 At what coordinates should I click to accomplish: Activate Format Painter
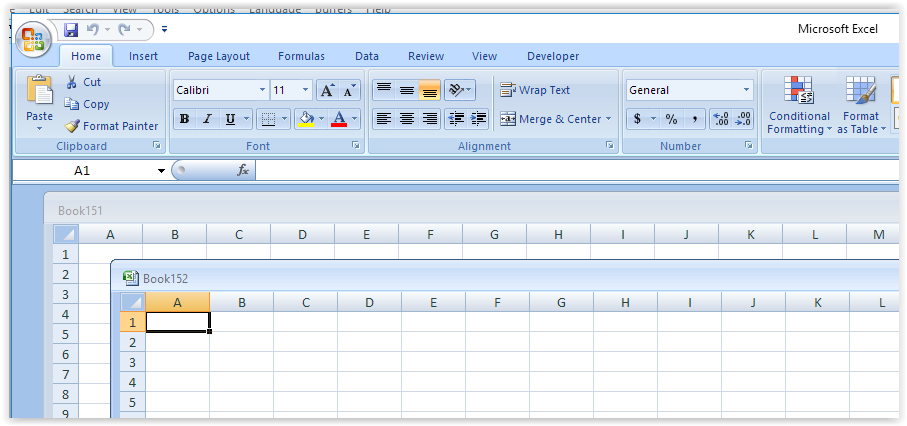pos(111,126)
